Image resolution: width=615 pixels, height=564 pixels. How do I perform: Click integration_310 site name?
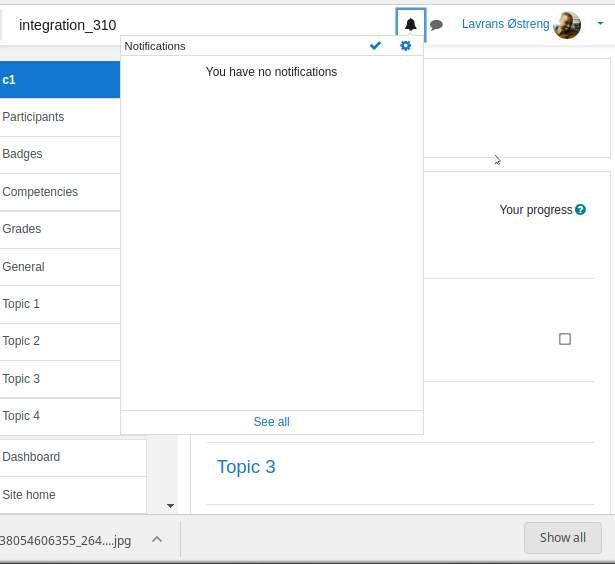[x=67, y=25]
